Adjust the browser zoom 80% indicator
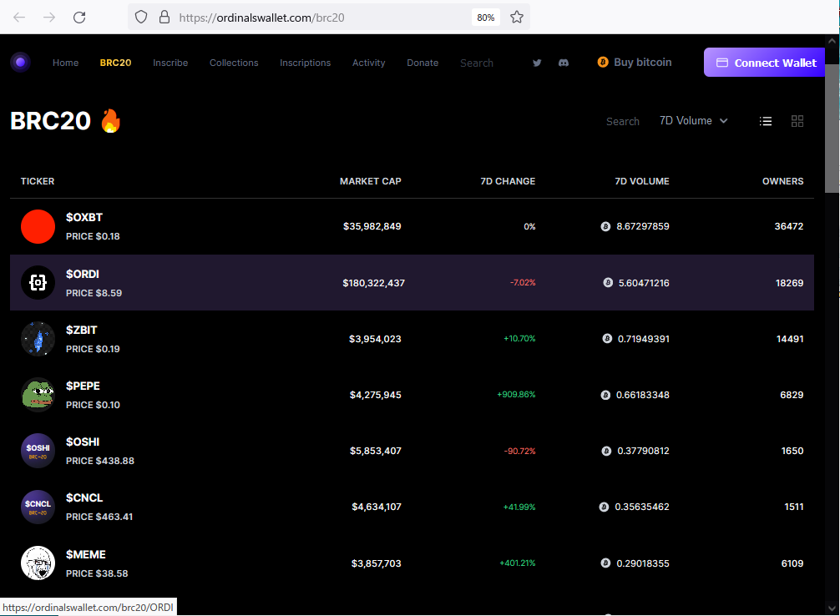 (485, 17)
